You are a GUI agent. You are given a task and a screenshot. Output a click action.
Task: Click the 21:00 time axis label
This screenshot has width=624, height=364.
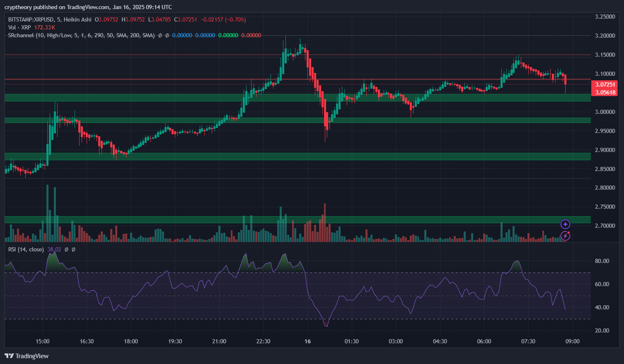pos(219,341)
